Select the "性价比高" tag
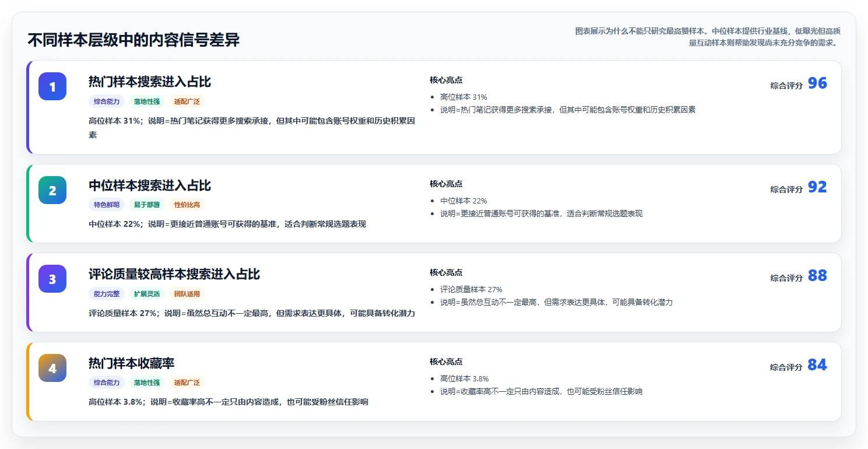The width and height of the screenshot is (868, 449). pos(187,205)
